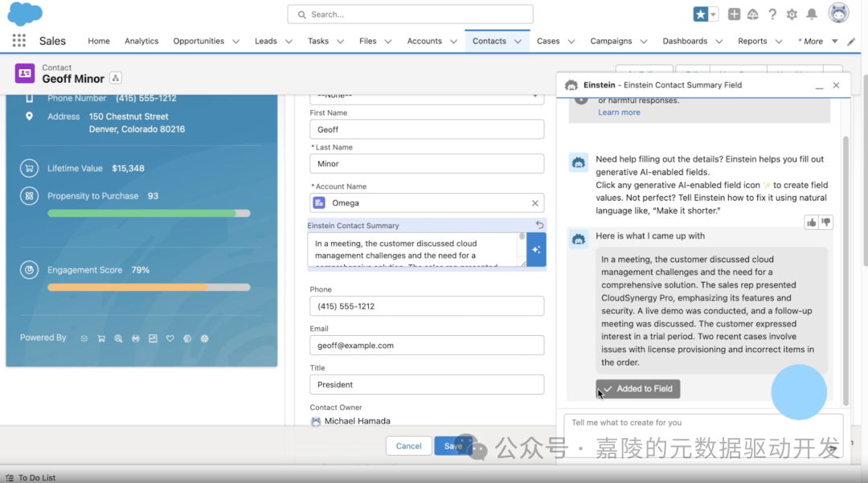Open the Analytics tab
This screenshot has width=868, height=483.
coord(141,41)
